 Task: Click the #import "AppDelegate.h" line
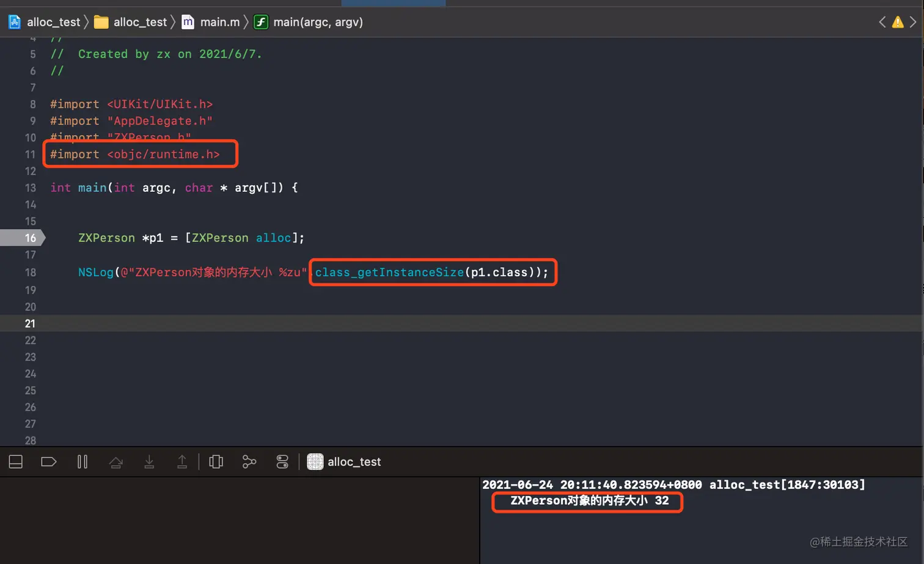pos(131,121)
